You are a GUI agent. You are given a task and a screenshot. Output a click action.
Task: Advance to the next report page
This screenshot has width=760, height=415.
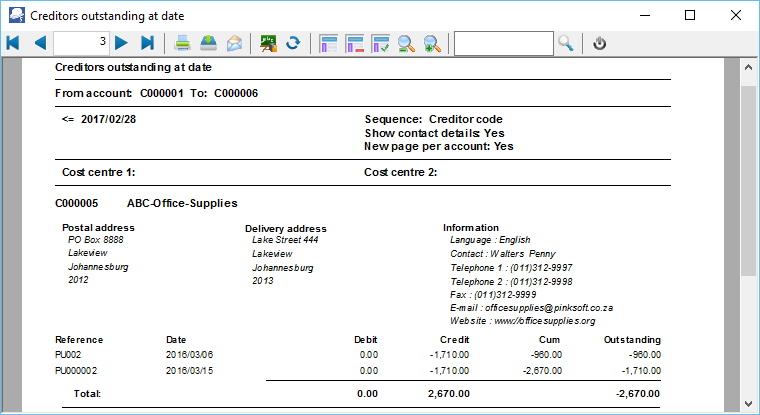coord(122,43)
